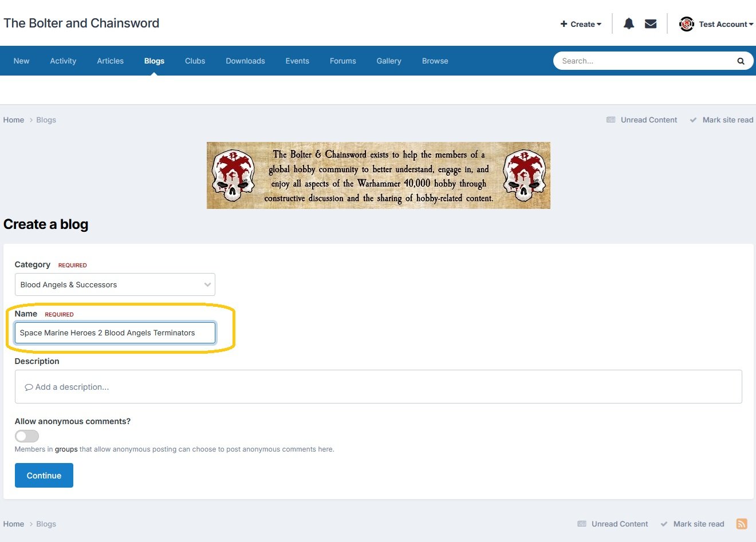Click the top Mark site read link
This screenshot has height=542, width=756.
point(727,120)
